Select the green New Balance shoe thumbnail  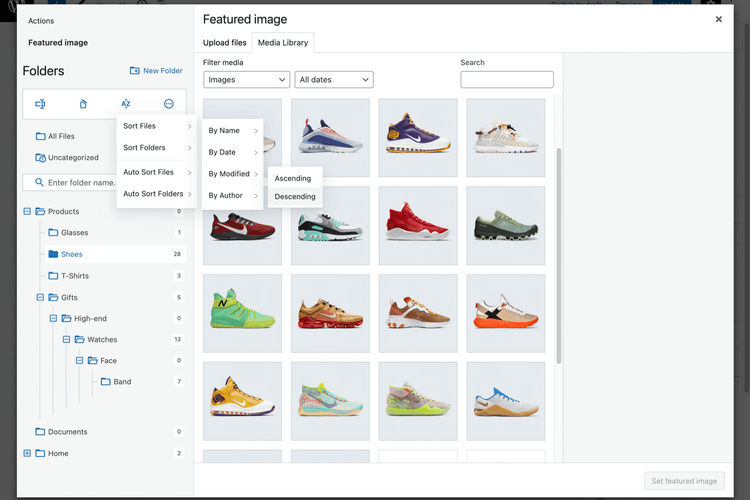[243, 313]
